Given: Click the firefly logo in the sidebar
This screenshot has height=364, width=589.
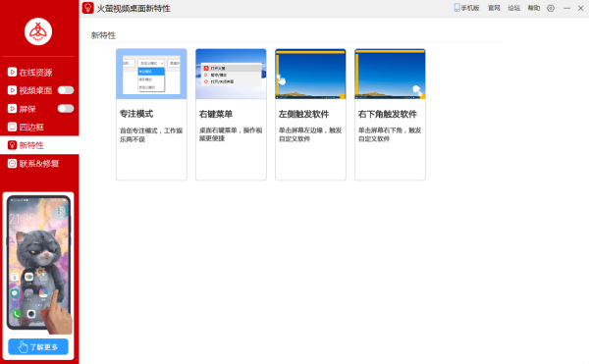Looking at the screenshot, I should (x=38, y=31).
